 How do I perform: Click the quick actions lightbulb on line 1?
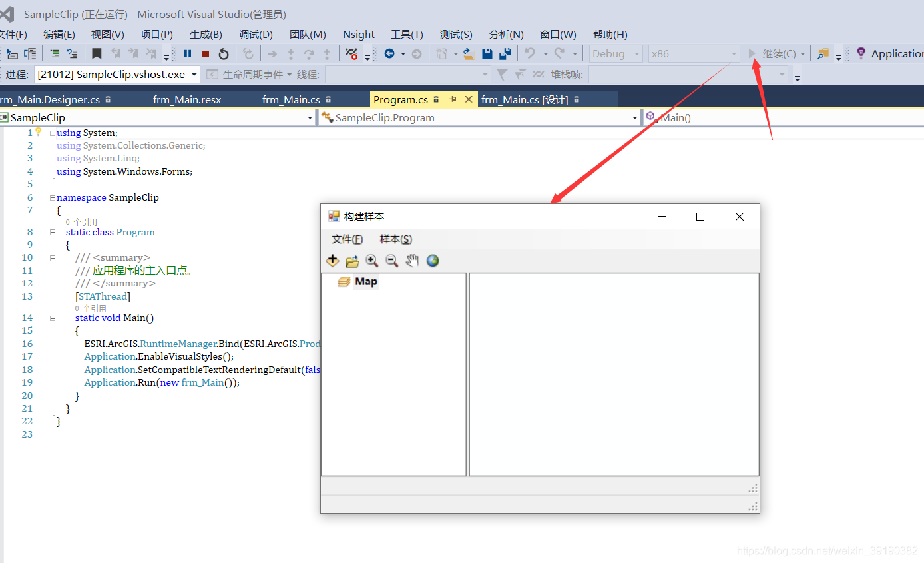click(38, 132)
